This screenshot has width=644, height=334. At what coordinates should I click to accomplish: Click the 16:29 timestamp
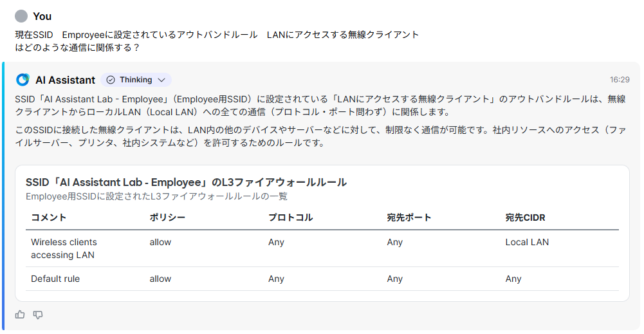pos(620,80)
